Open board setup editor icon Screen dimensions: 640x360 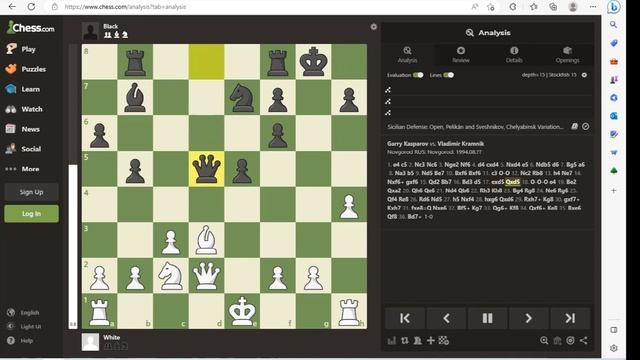tap(444, 340)
